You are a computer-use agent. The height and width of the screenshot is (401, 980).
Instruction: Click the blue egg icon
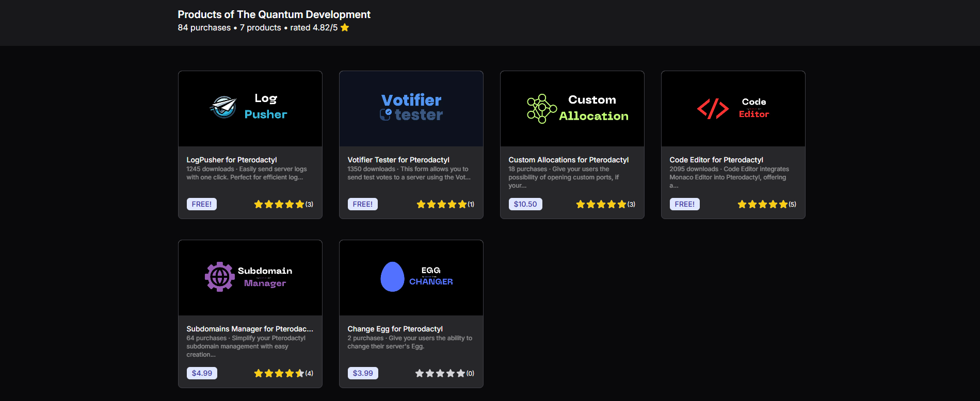click(x=392, y=277)
